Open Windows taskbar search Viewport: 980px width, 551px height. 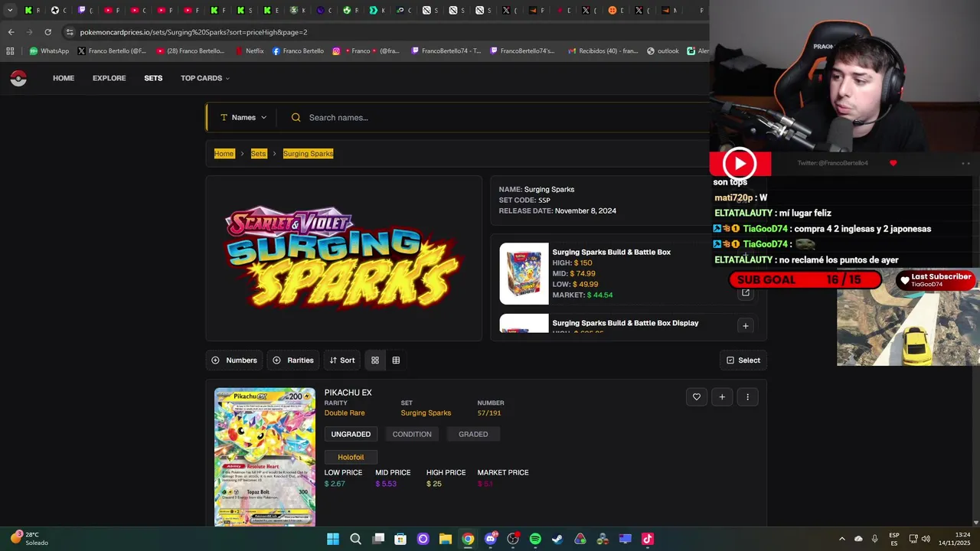pos(355,539)
